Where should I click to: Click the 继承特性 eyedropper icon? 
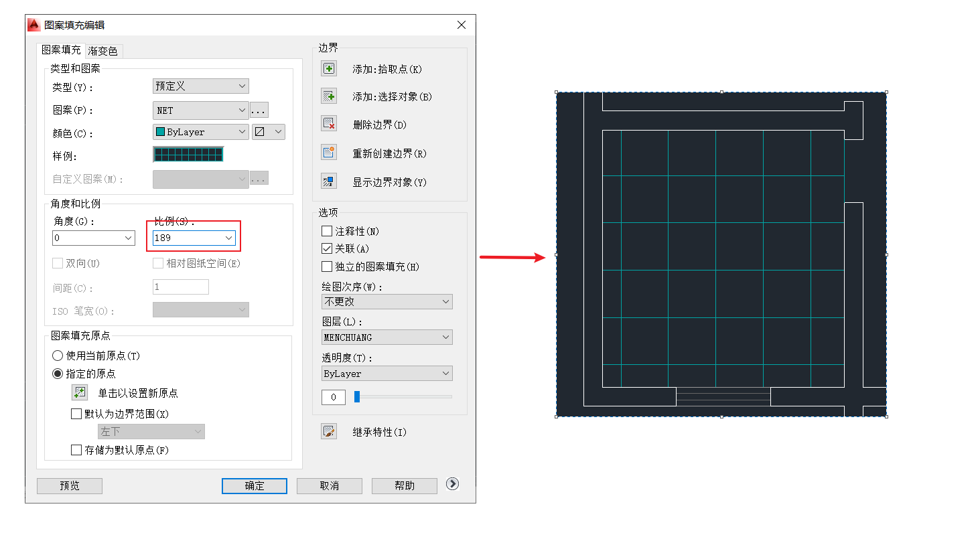pyautogui.click(x=329, y=432)
